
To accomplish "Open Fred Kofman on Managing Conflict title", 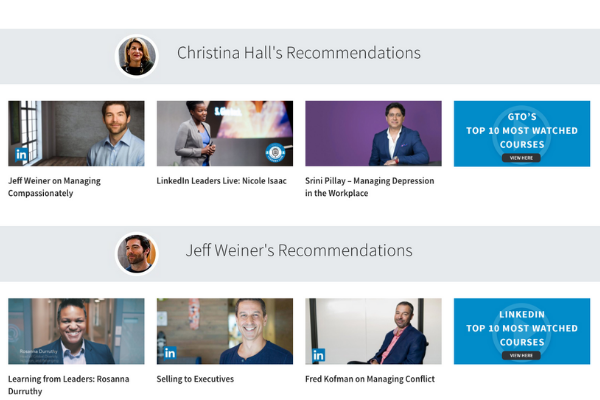I will [370, 379].
